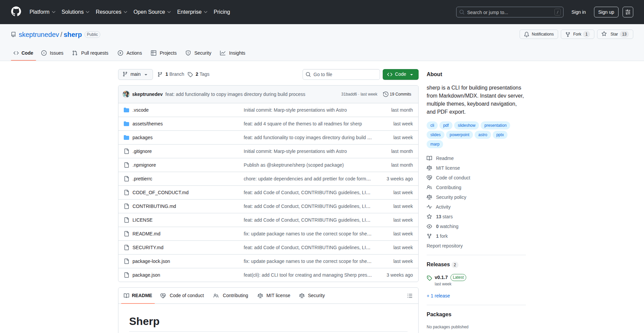
Task: Click the slideshow topic tag
Action: 466,125
